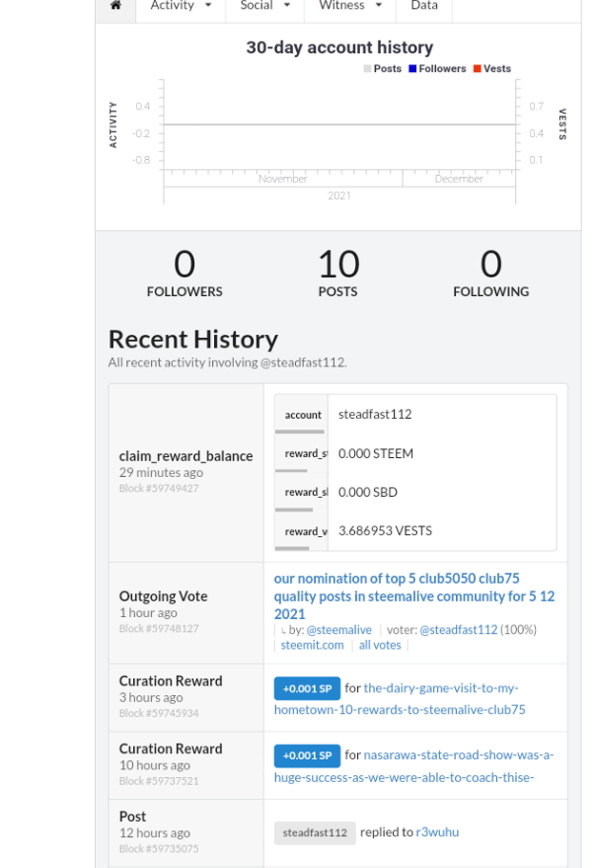This screenshot has height=868, width=593.
Task: Click the Post entry title
Action: pyautogui.click(x=133, y=817)
